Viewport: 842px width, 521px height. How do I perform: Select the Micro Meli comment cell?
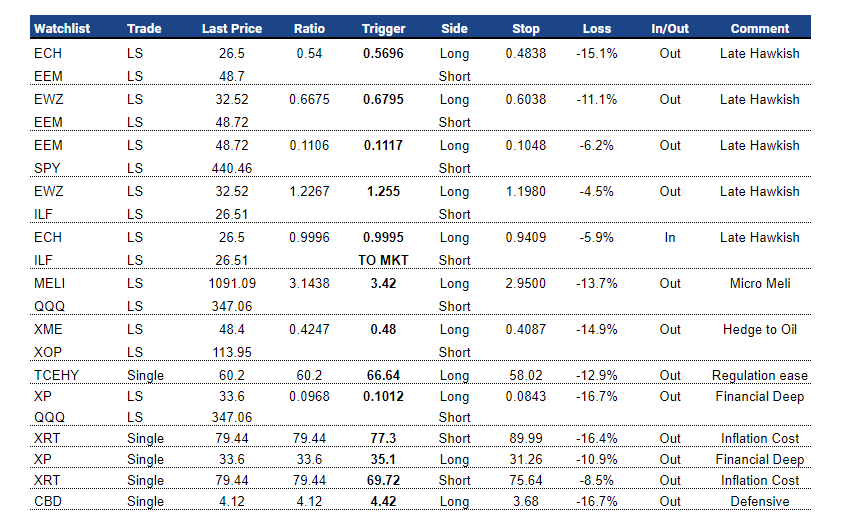(x=759, y=284)
